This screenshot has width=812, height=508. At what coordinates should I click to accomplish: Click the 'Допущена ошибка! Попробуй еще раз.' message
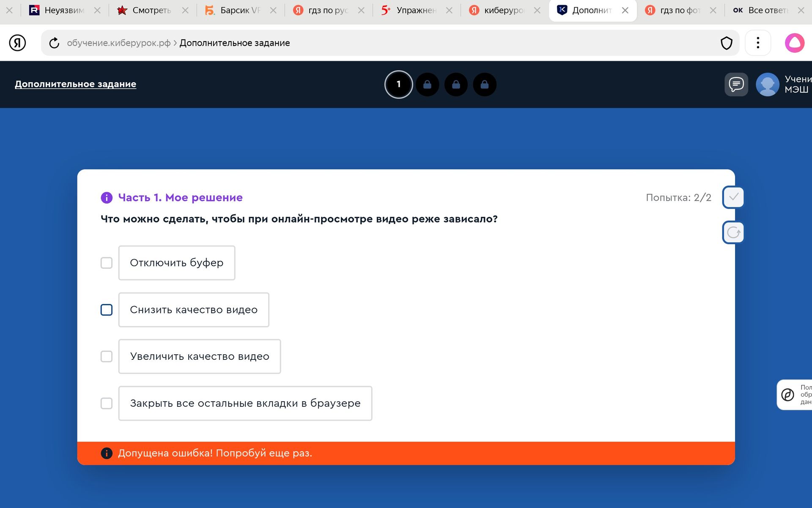(215, 453)
